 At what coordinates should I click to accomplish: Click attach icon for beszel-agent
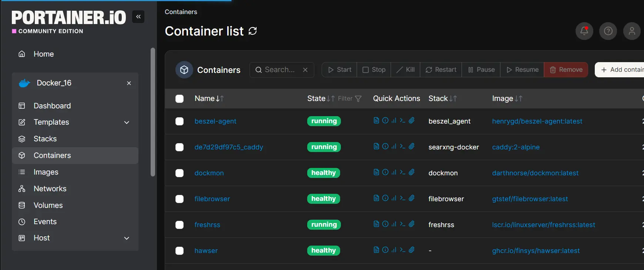click(412, 120)
